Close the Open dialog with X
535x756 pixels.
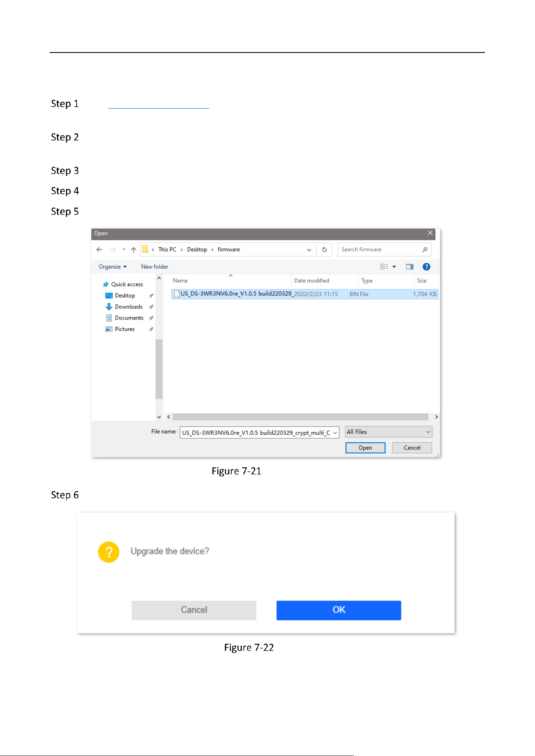click(430, 233)
